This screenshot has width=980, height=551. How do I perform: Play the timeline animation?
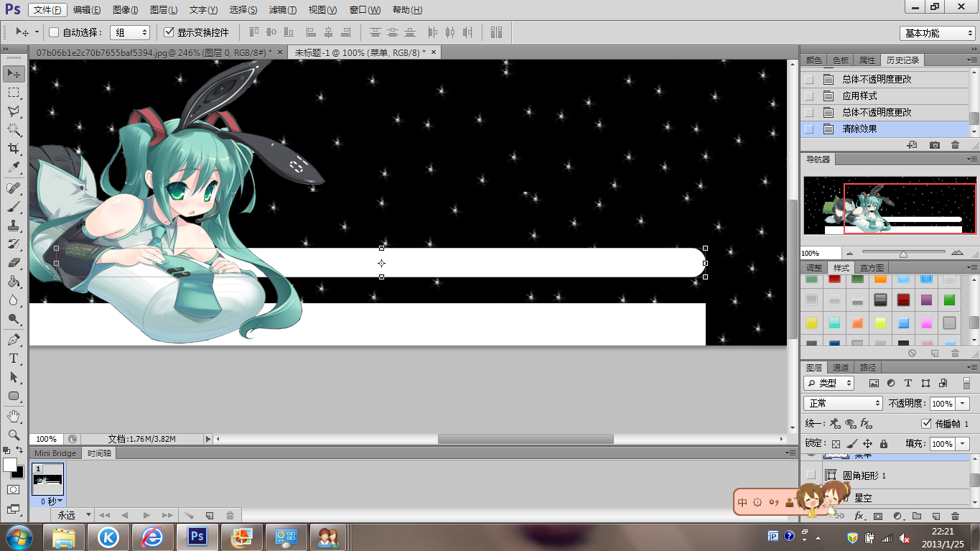pos(146,515)
